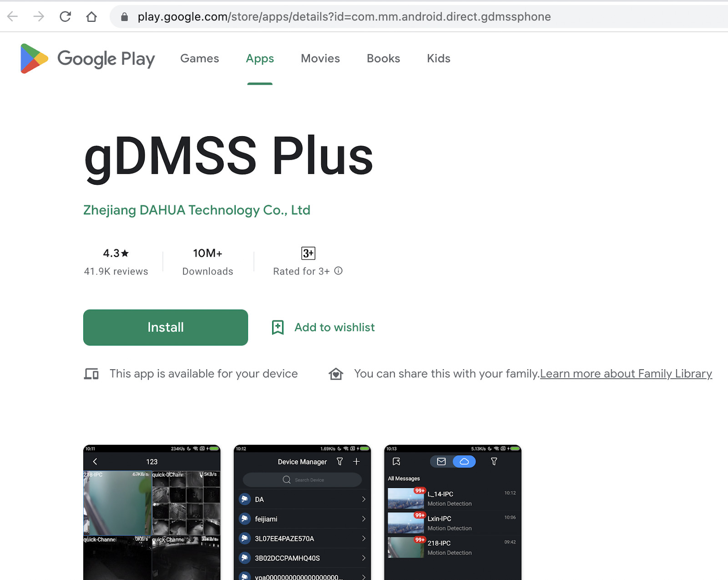Learn more about Family Library link
The height and width of the screenshot is (580, 728).
point(626,374)
